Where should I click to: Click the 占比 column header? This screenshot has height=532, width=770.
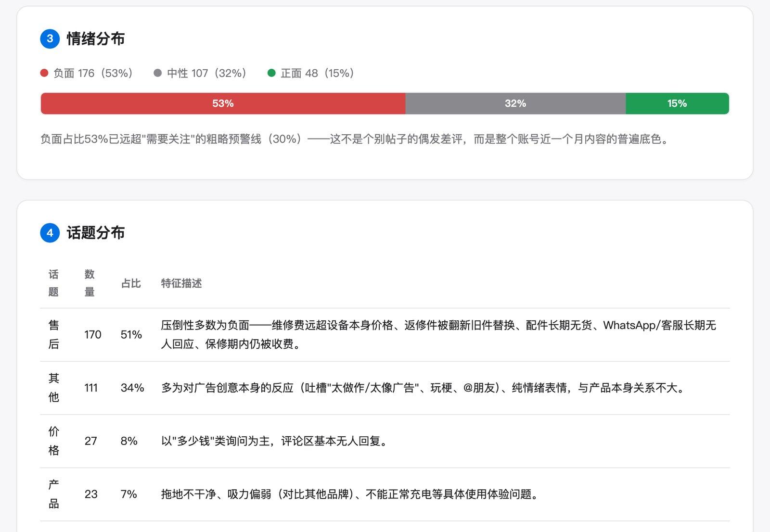point(131,283)
